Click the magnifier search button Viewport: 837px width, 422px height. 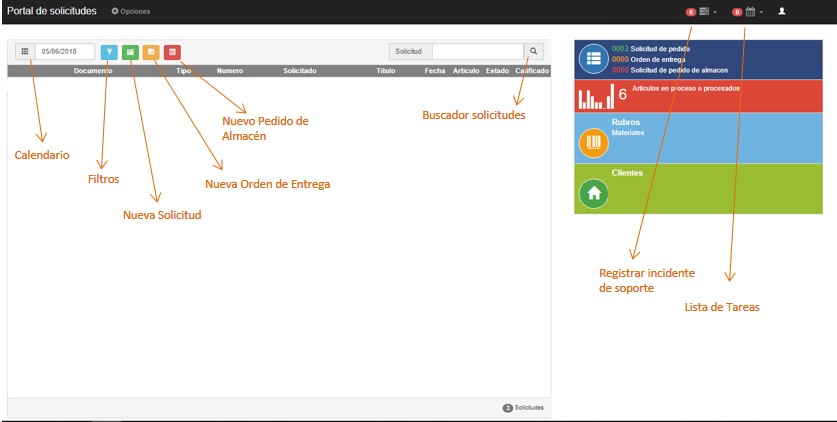535,51
